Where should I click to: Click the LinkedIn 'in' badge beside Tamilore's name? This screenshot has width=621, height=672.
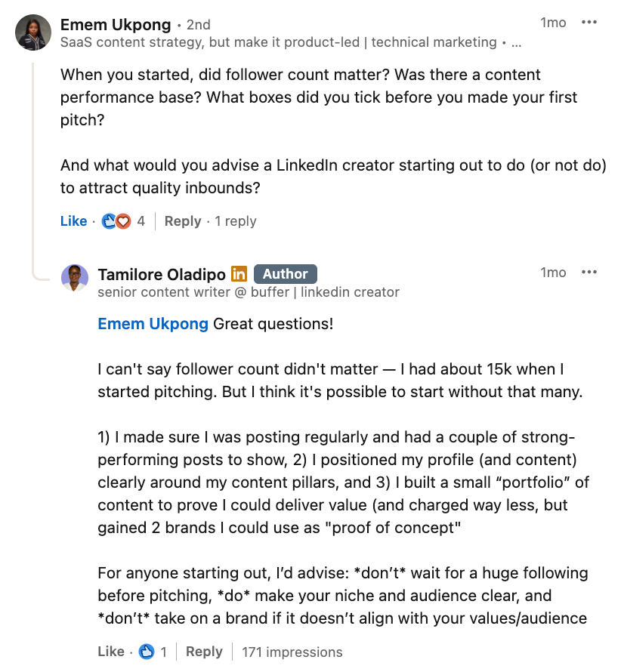tap(238, 274)
